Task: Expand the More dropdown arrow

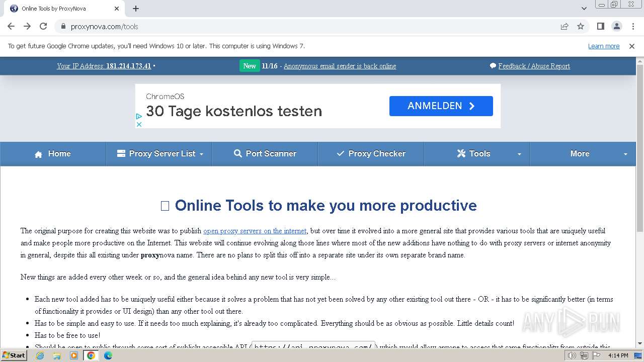Action: pyautogui.click(x=625, y=154)
